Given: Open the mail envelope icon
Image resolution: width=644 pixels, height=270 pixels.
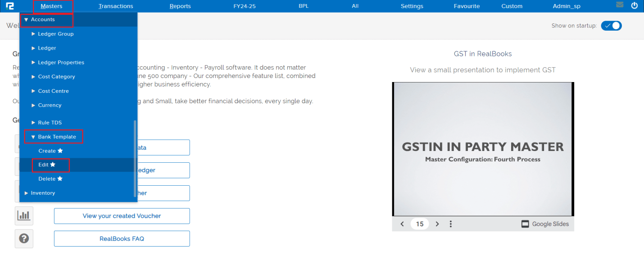Looking at the screenshot, I should click(620, 5).
